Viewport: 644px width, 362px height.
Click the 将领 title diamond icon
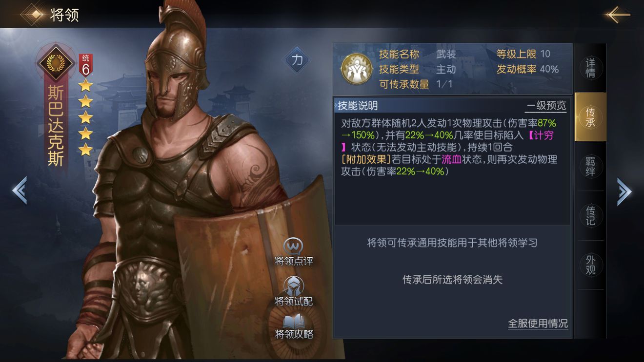pos(34,15)
